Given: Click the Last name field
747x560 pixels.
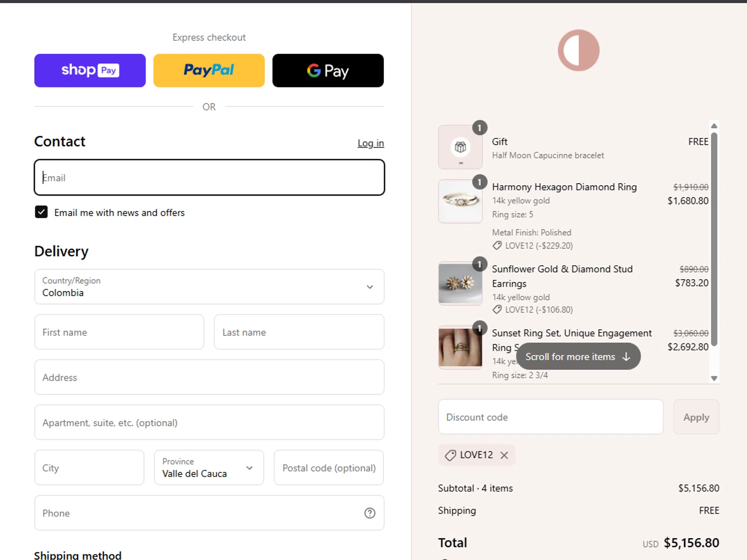Looking at the screenshot, I should point(299,332).
